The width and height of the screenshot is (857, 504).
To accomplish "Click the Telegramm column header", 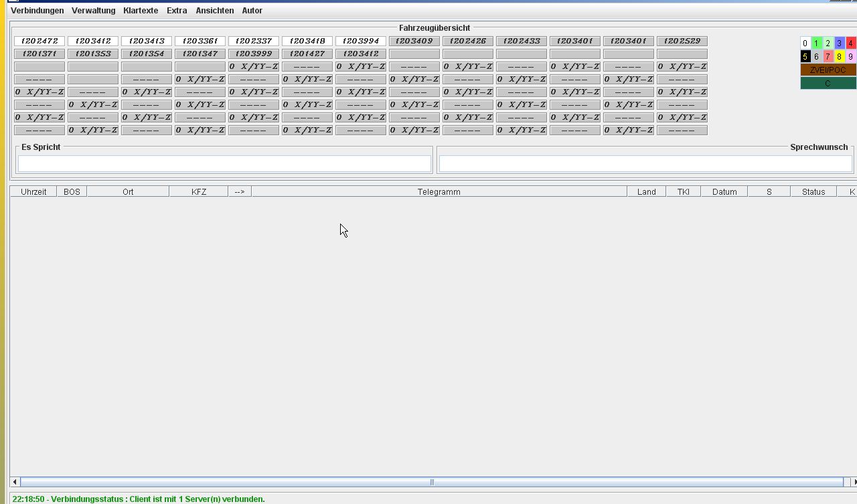I will [439, 192].
